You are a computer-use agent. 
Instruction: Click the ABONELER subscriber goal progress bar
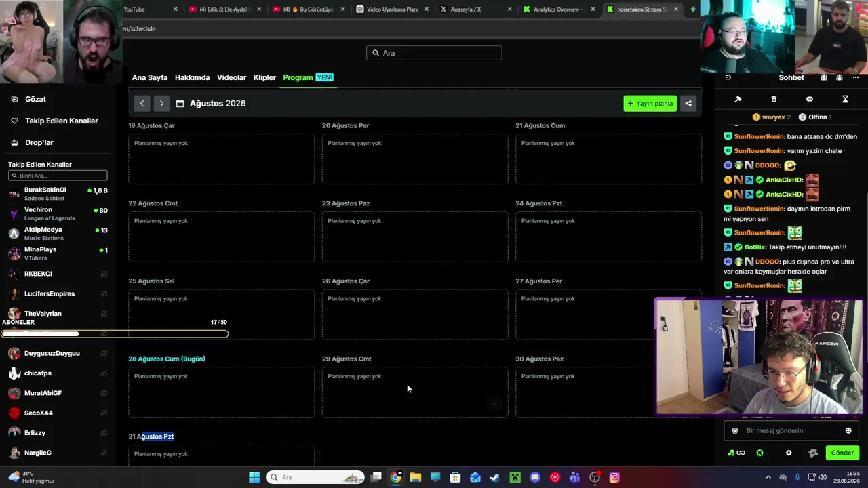(x=115, y=333)
